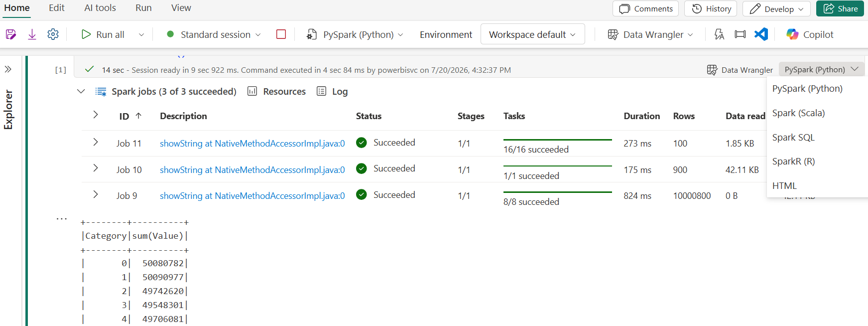The image size is (868, 326).
Task: Expand Explorer pane double chevron icon
Action: (x=8, y=69)
